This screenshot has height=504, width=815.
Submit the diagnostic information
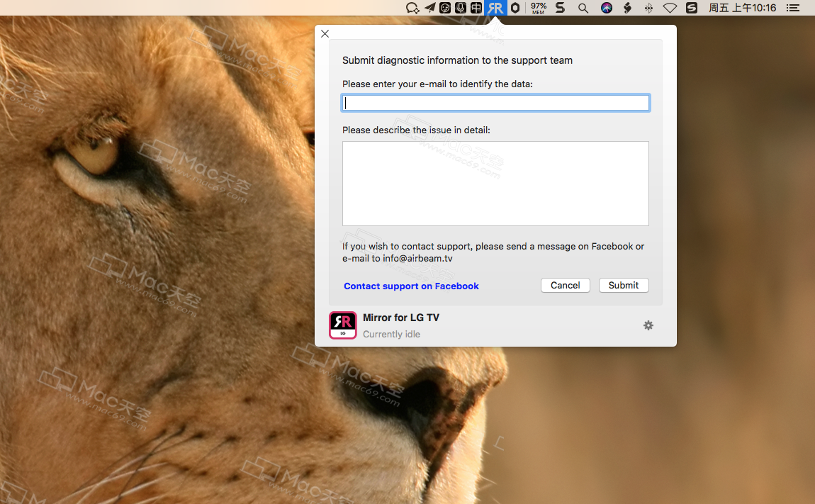pos(623,286)
